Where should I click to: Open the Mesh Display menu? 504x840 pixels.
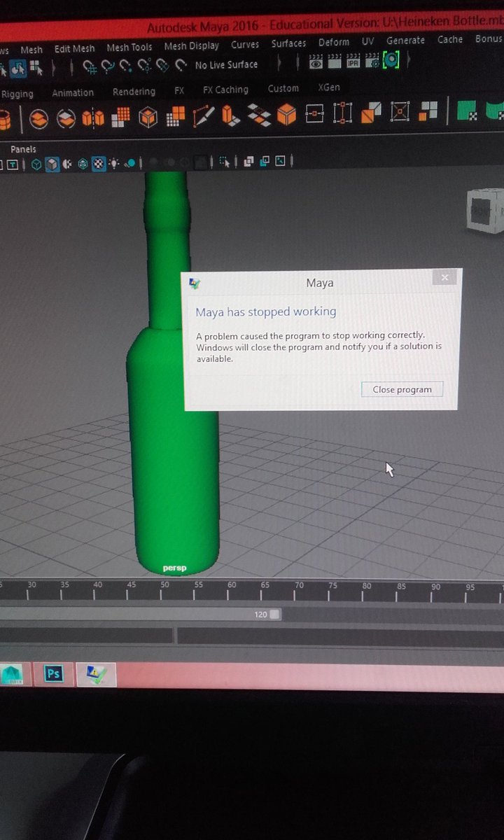192,46
